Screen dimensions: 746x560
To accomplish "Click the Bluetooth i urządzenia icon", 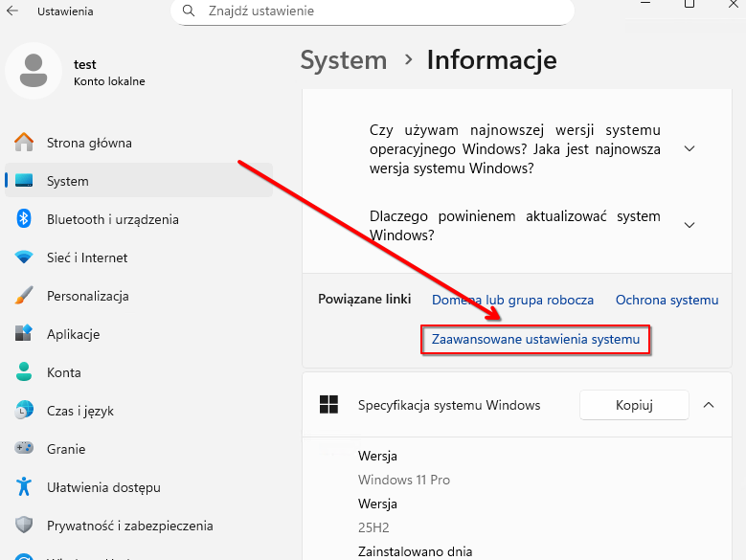I will [x=24, y=219].
